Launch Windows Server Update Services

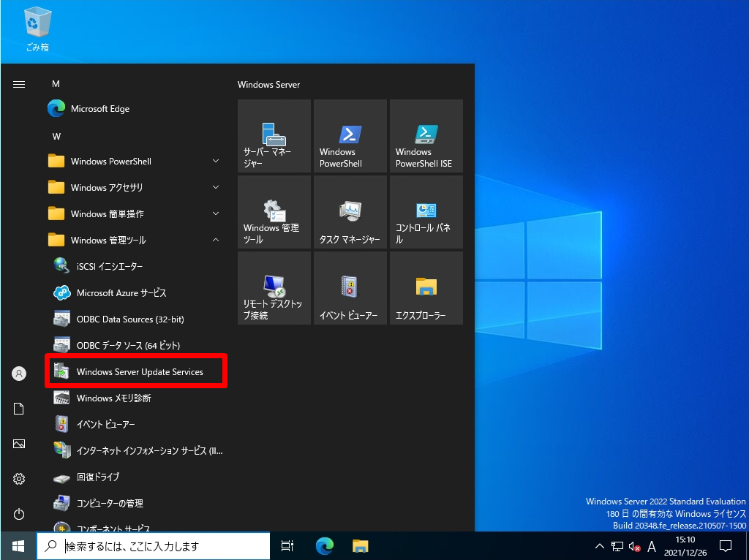coord(135,371)
